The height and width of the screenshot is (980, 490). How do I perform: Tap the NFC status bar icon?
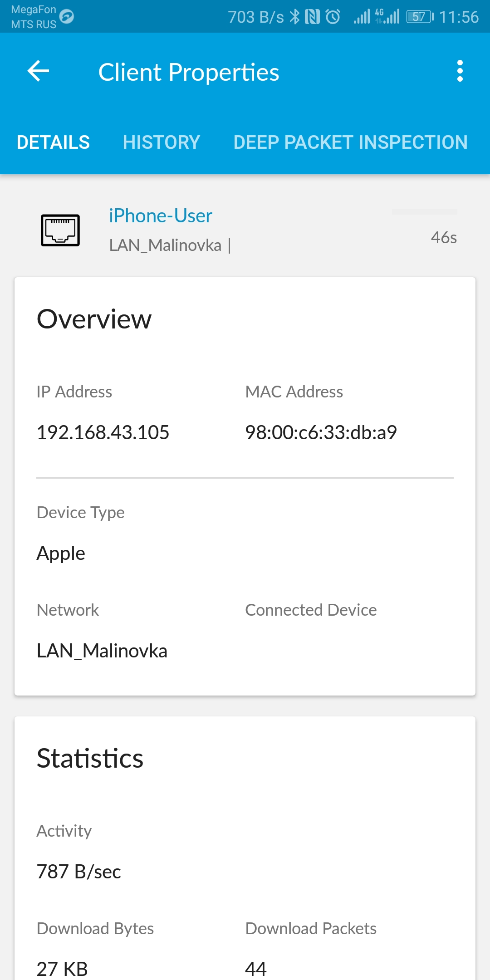[313, 17]
